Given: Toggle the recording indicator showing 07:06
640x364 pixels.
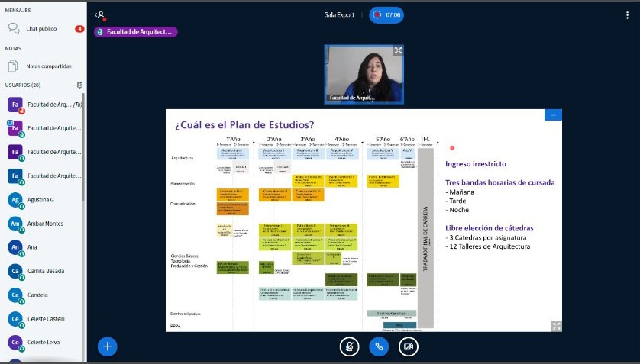Looking at the screenshot, I should 386,14.
